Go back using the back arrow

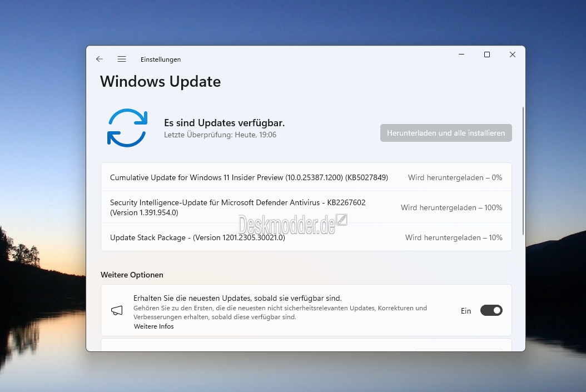point(100,59)
